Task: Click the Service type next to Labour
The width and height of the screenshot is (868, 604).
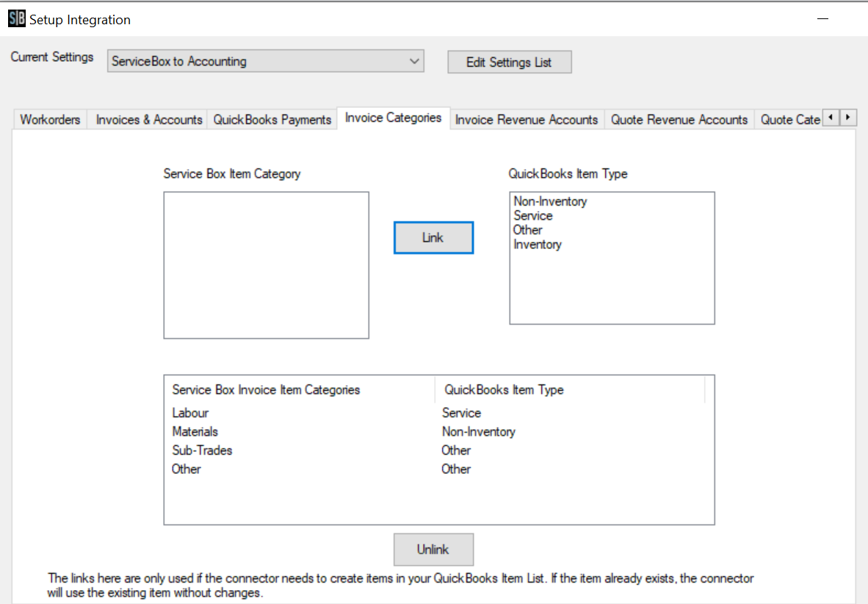Action: [x=461, y=413]
